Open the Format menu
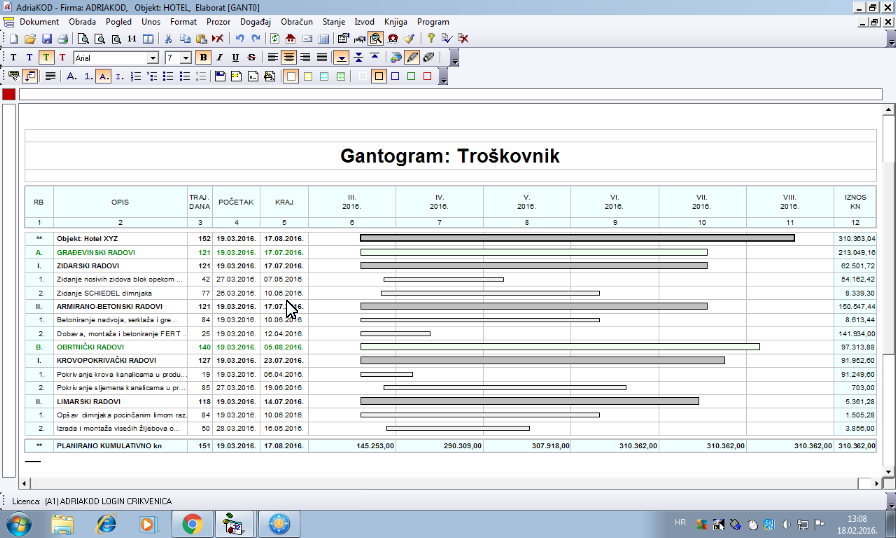This screenshot has width=896, height=538. tap(183, 22)
